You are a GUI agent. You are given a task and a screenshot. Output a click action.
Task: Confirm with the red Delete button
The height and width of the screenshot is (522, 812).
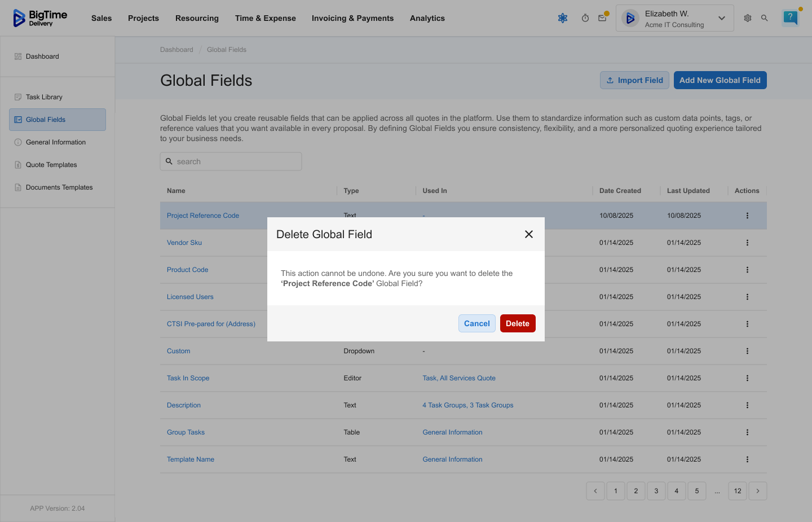[x=517, y=323]
